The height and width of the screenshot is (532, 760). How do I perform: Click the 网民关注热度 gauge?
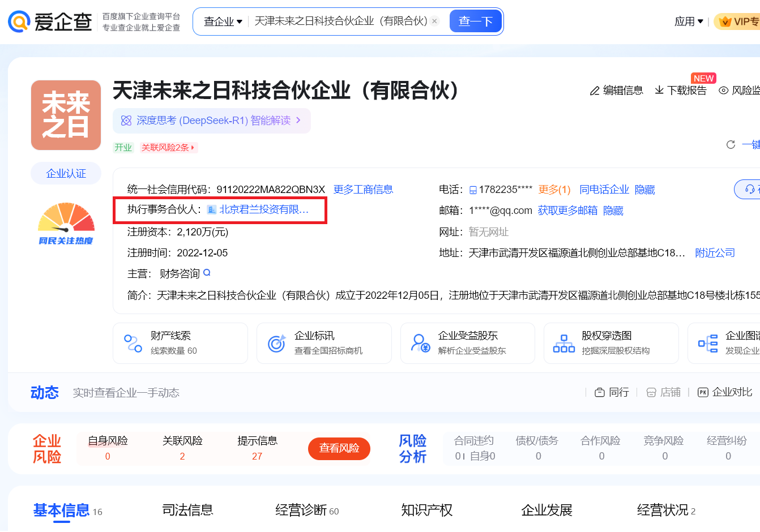tap(66, 224)
